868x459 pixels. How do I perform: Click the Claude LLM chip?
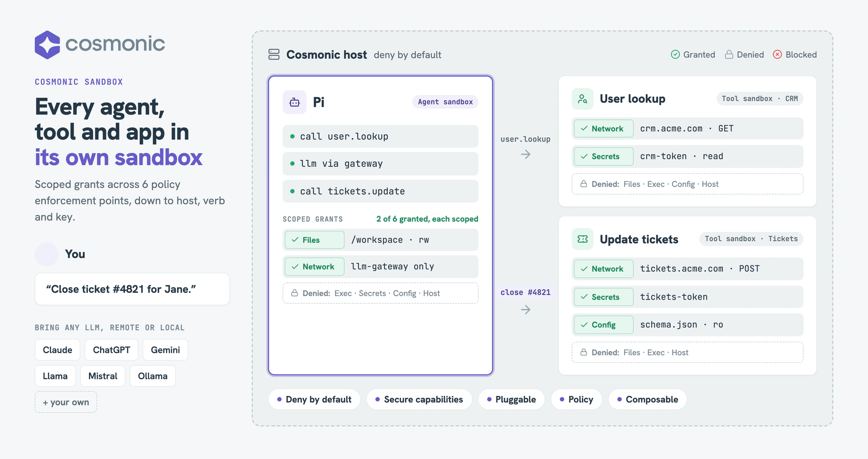pos(58,350)
